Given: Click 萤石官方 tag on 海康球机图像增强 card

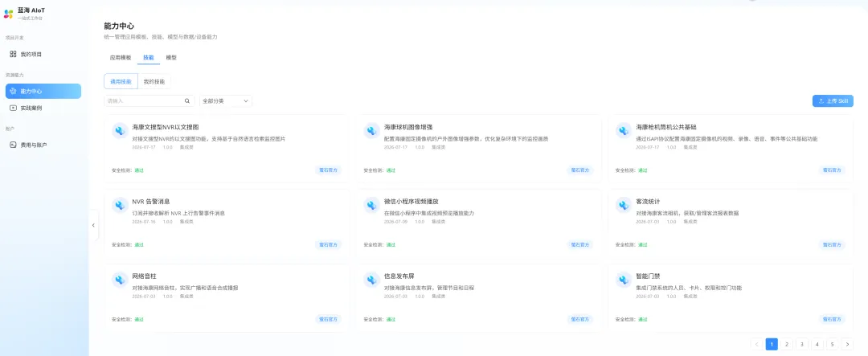Looking at the screenshot, I should click(580, 170).
